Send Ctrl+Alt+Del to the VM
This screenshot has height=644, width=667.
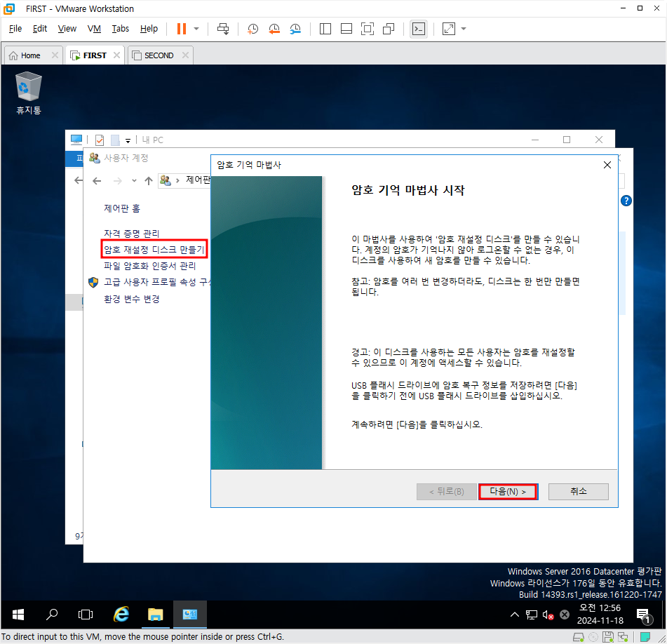coord(223,29)
